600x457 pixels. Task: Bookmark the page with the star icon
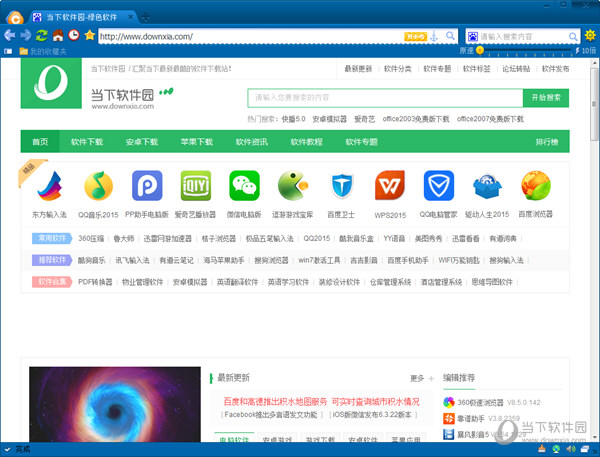[90, 35]
